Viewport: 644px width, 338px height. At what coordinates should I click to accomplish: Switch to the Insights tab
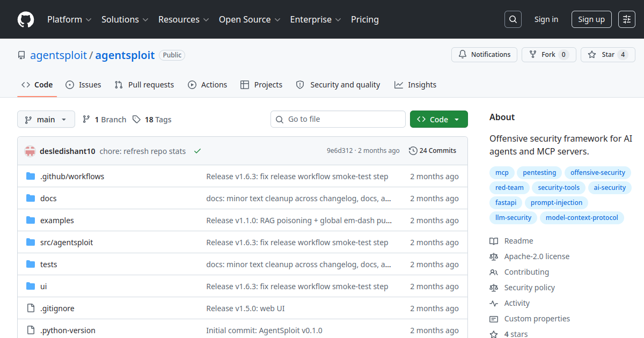(x=415, y=85)
